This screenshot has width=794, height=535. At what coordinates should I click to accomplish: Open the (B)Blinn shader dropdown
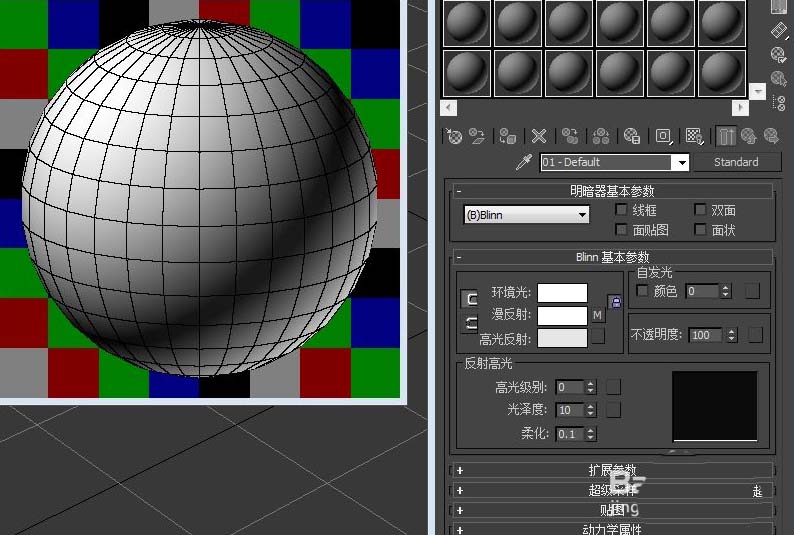click(x=527, y=215)
